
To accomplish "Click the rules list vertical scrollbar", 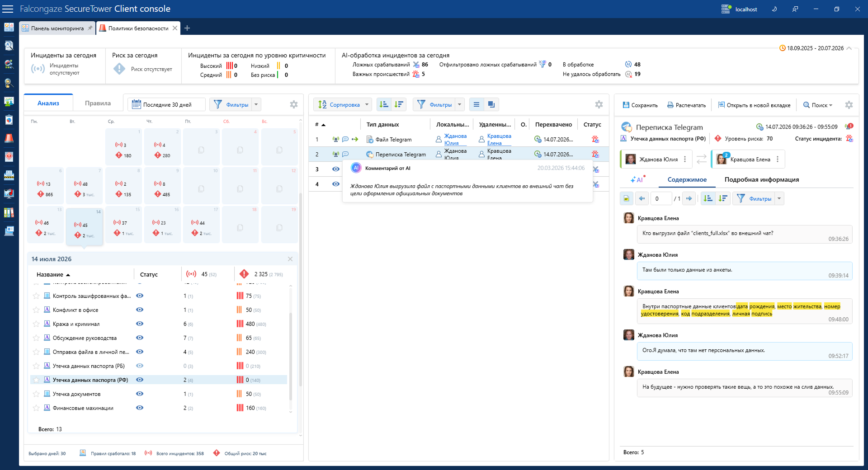I will [290, 357].
